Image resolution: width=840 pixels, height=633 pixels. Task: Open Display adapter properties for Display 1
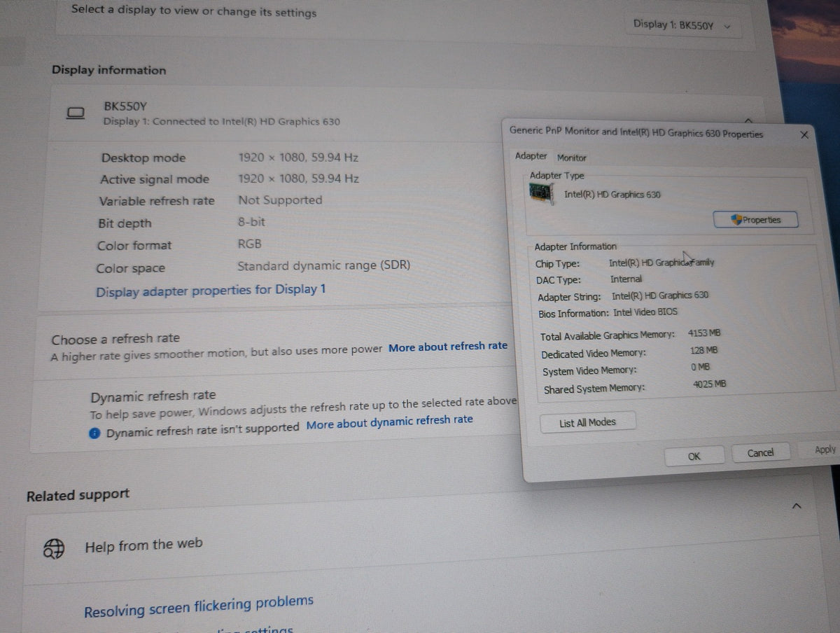point(211,291)
